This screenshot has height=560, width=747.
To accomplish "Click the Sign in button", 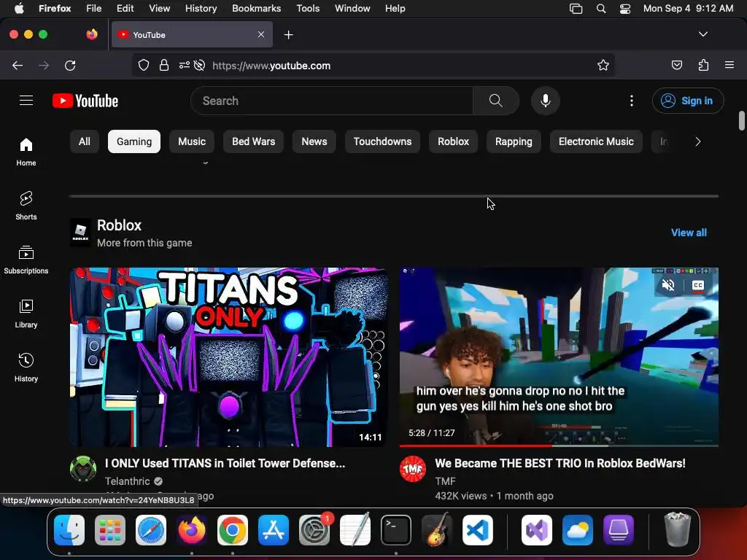I will coord(688,101).
